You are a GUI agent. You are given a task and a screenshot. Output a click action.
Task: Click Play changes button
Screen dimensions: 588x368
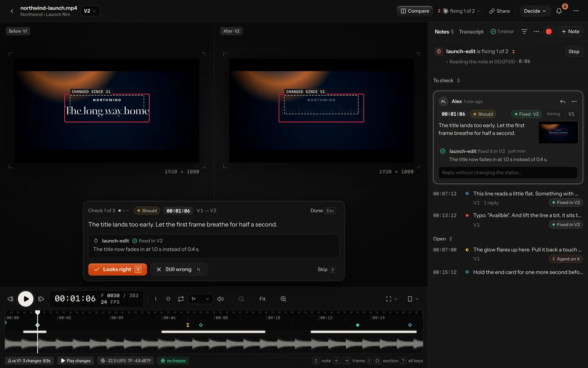click(x=76, y=361)
